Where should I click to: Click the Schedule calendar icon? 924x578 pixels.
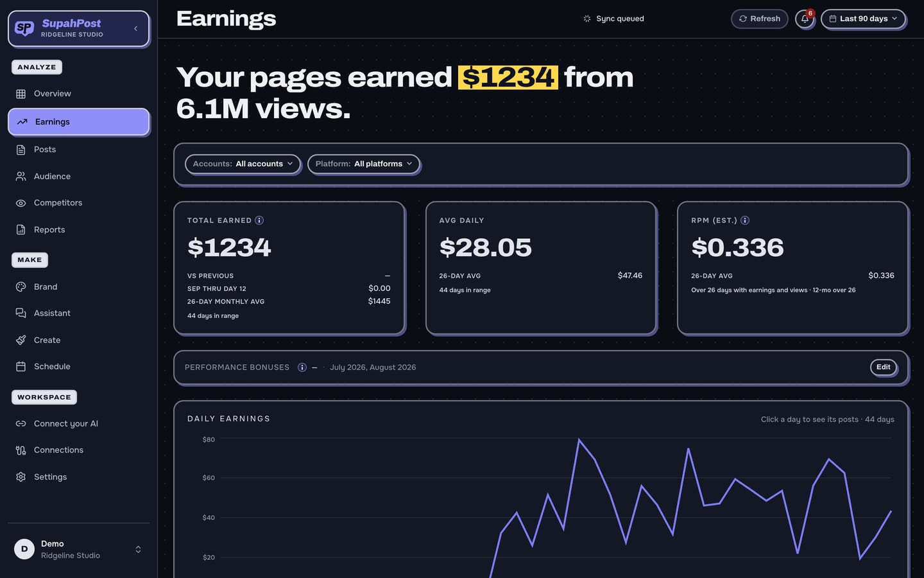click(21, 367)
